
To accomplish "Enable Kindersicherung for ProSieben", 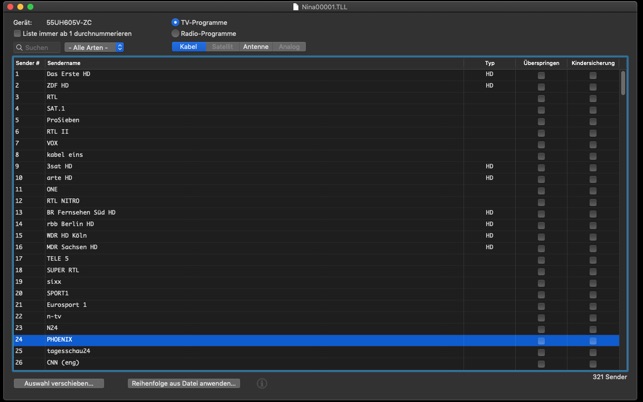I will (x=593, y=121).
